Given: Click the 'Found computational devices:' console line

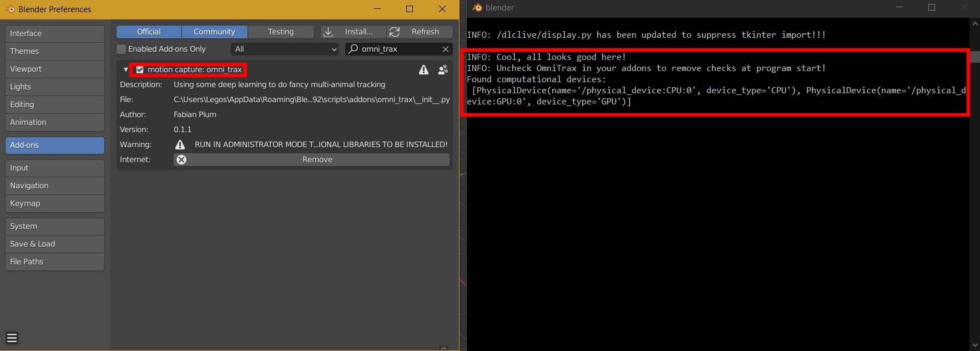Looking at the screenshot, I should pyautogui.click(x=536, y=79).
